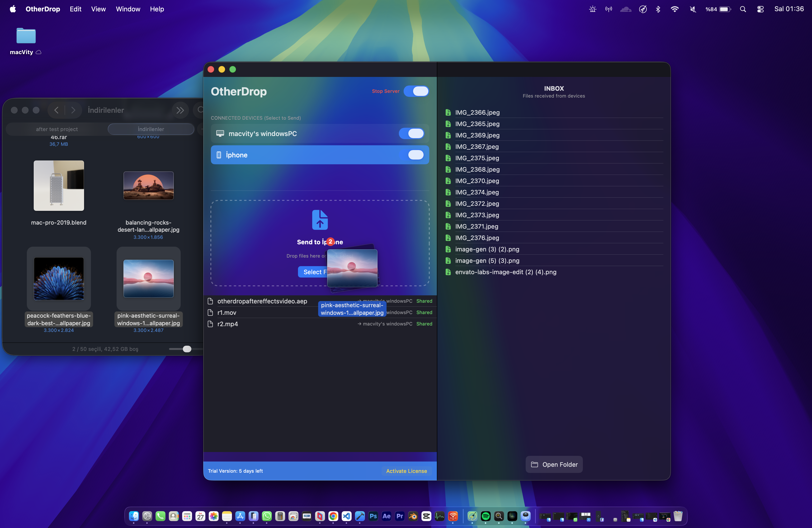Viewport: 812px width, 528px height.
Task: Click the upload file icon in drop zone
Action: click(320, 220)
